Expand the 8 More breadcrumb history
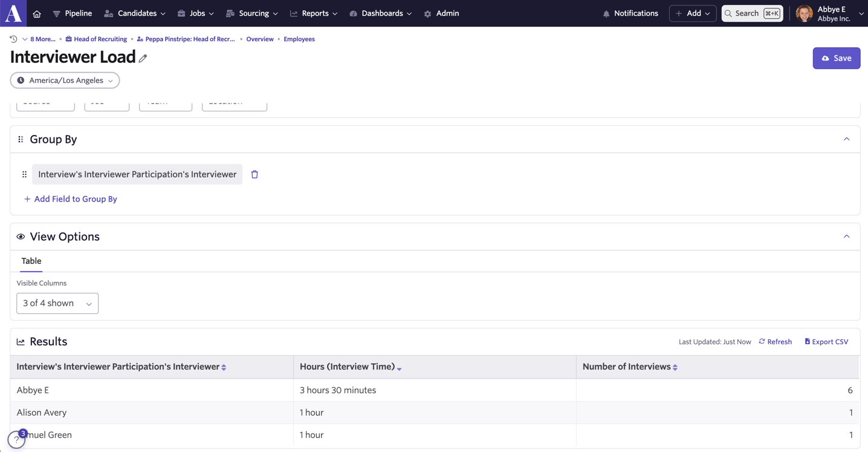 coord(39,39)
